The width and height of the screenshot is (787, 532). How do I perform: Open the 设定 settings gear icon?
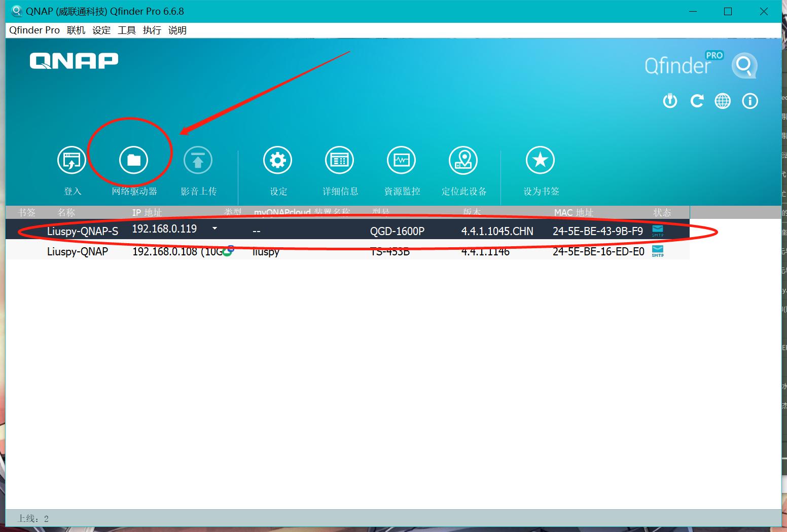tap(277, 160)
